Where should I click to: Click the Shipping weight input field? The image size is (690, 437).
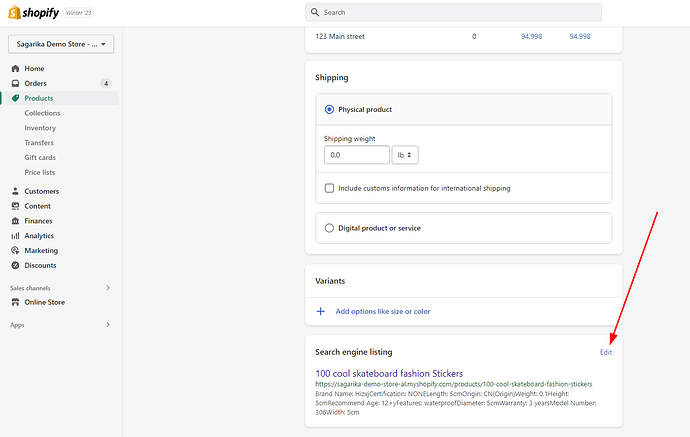click(x=357, y=155)
